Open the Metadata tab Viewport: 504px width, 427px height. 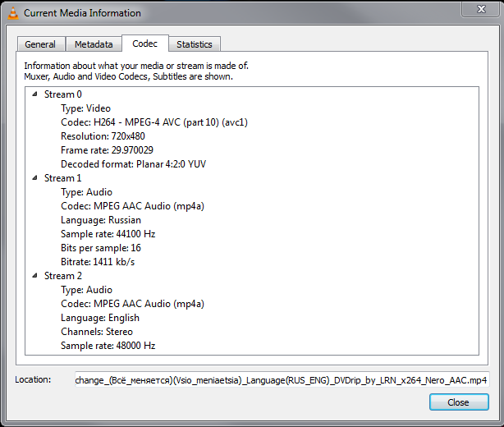(94, 44)
